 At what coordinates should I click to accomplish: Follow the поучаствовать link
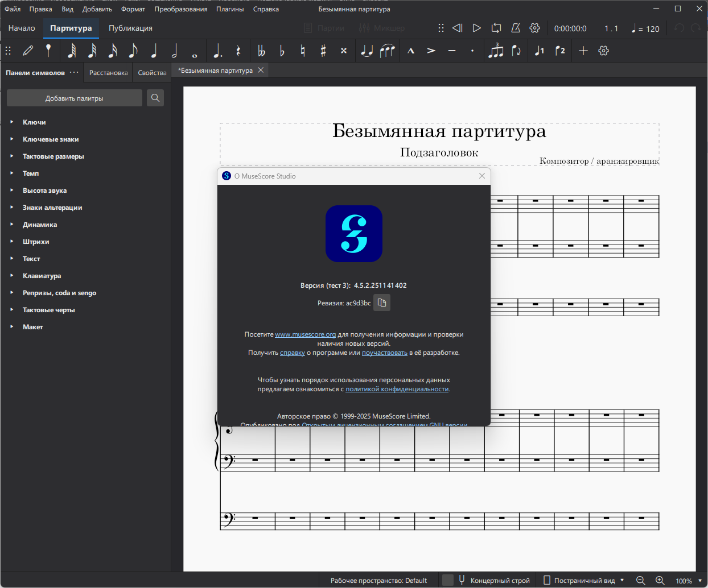coord(385,353)
